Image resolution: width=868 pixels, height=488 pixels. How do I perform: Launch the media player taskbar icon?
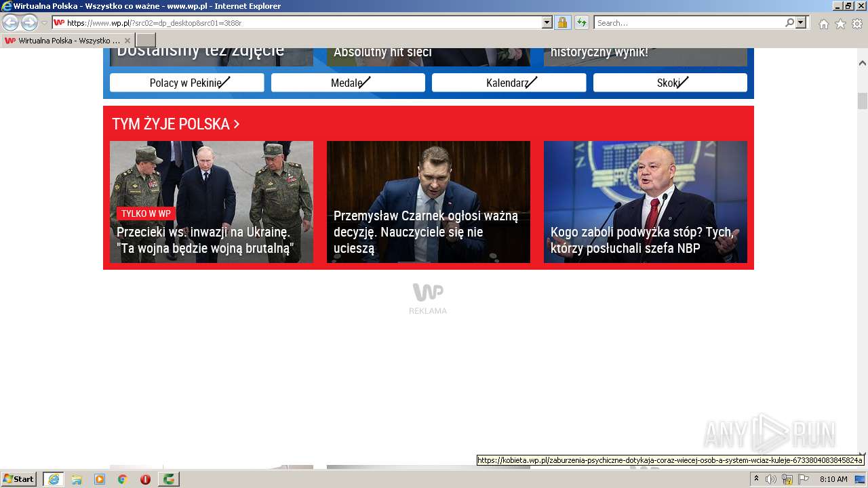(x=100, y=479)
